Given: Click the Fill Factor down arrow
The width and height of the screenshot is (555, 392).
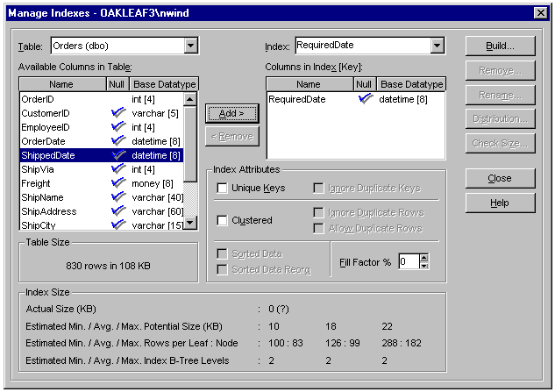Looking at the screenshot, I should (424, 266).
